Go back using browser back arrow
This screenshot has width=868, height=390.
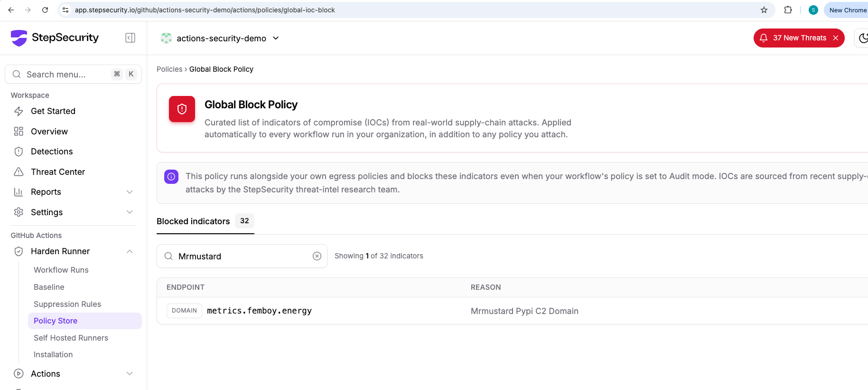tap(11, 10)
